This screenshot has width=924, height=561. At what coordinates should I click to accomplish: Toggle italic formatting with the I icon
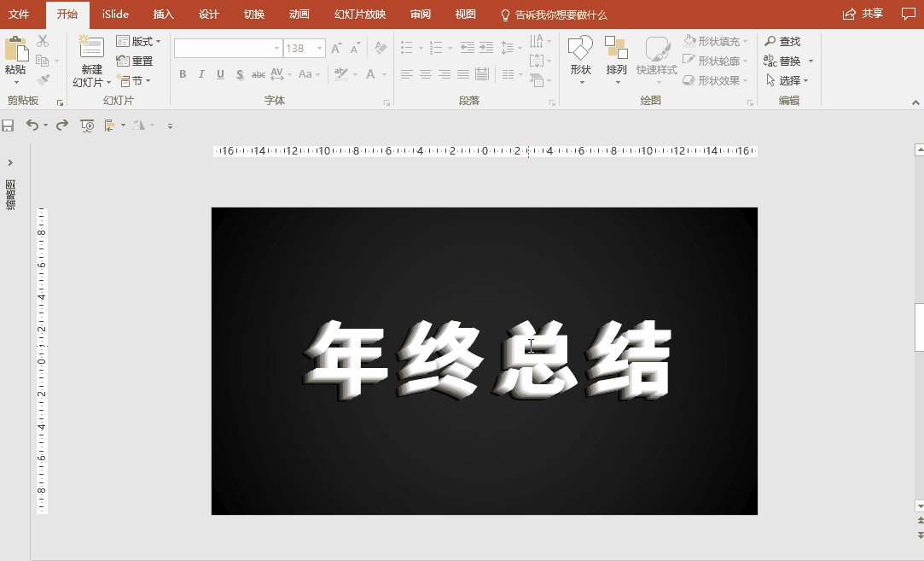(200, 75)
